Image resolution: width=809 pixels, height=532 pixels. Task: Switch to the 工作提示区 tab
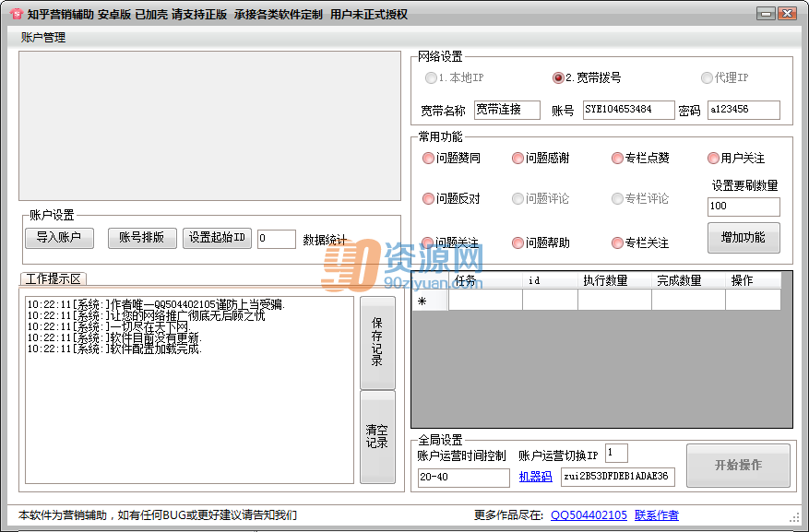coord(54,278)
